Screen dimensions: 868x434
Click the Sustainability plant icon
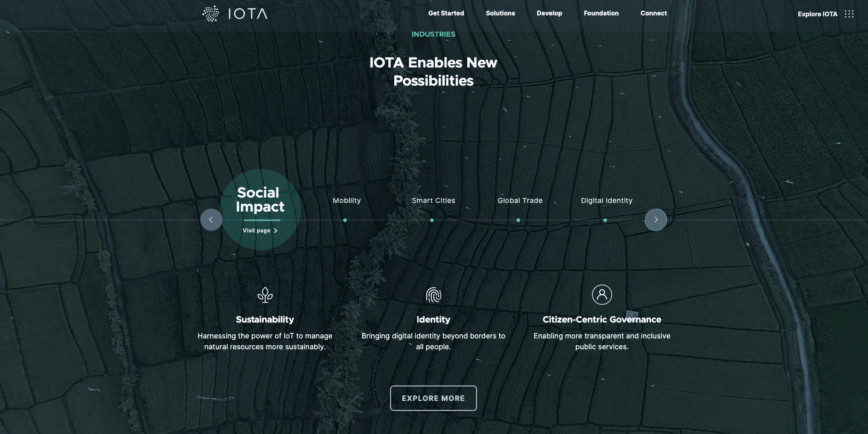(x=265, y=295)
